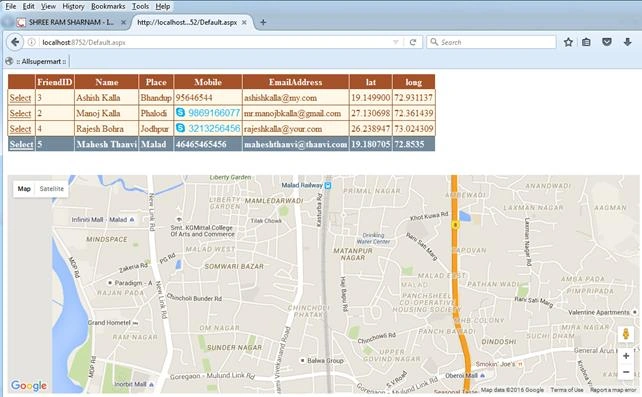642x397 pixels.
Task: Click Select link for Mahesh Thanvi
Action: pyautogui.click(x=21, y=144)
